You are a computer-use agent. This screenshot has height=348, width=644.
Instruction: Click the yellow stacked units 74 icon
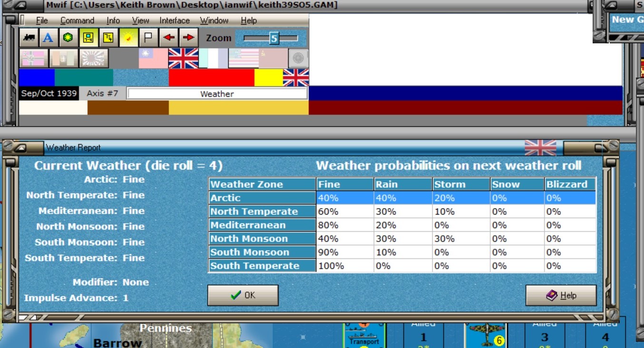pos(108,38)
